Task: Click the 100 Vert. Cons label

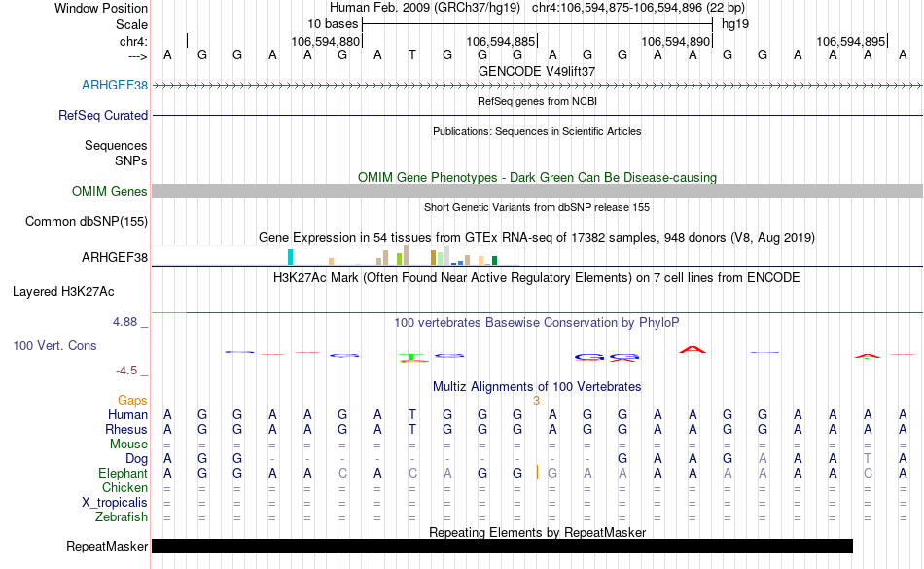Action: tap(54, 345)
